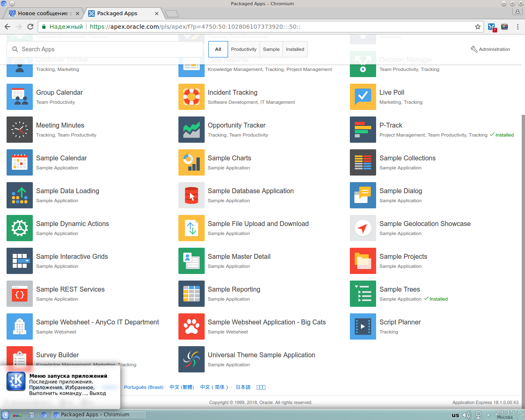Open the Meeting Minutes clock icon
Viewport: 525px width, 420px height.
(x=20, y=130)
